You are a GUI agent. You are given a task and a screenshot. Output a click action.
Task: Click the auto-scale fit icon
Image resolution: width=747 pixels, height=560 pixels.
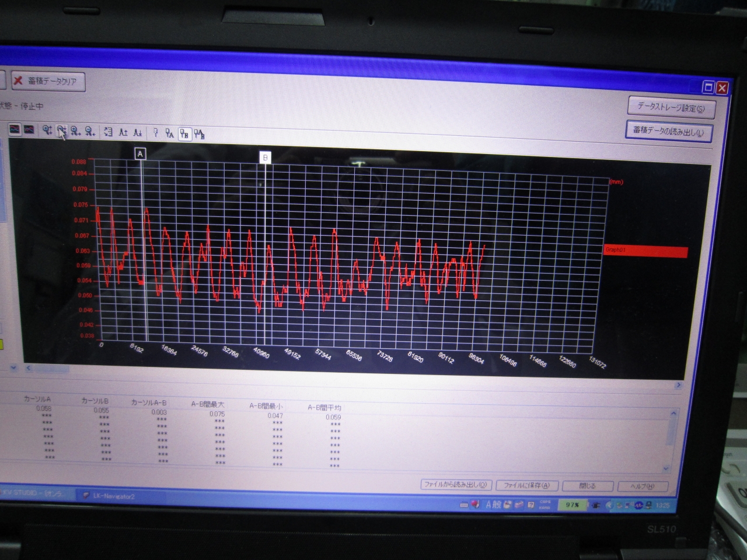[108, 132]
